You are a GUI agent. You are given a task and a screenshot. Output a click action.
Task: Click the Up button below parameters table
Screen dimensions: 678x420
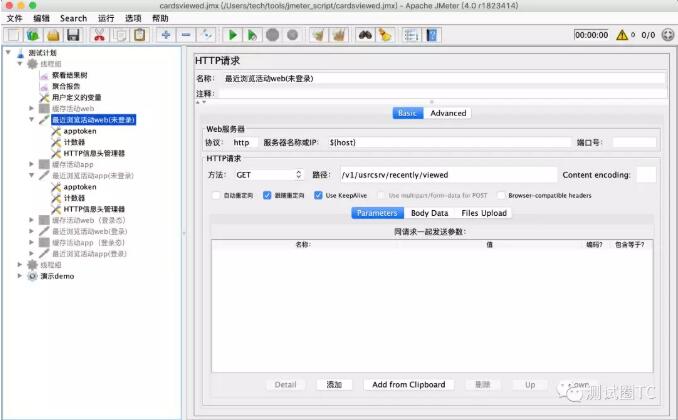click(530, 385)
